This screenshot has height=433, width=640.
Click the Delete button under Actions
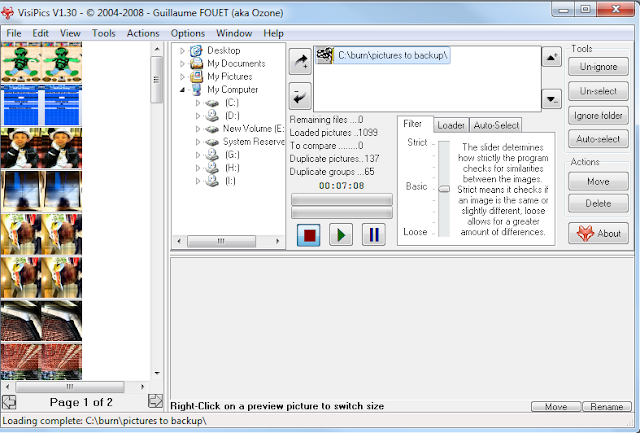pyautogui.click(x=598, y=204)
